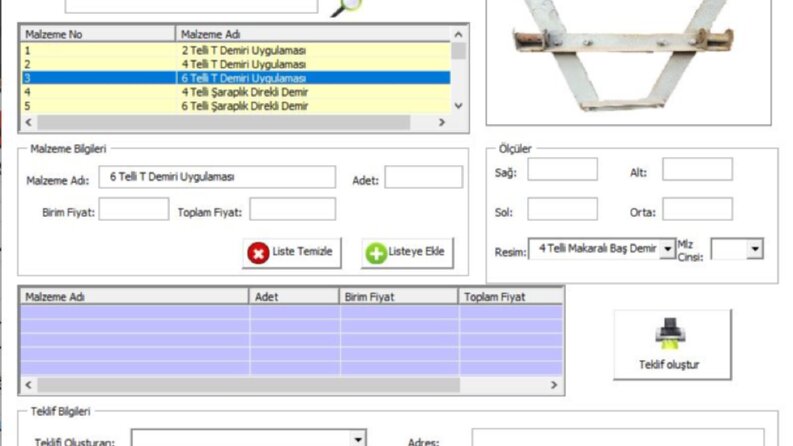Screen dimensions: 793x446
Task: Open the Teklifi Oluşturan dropdown
Action: [358, 438]
